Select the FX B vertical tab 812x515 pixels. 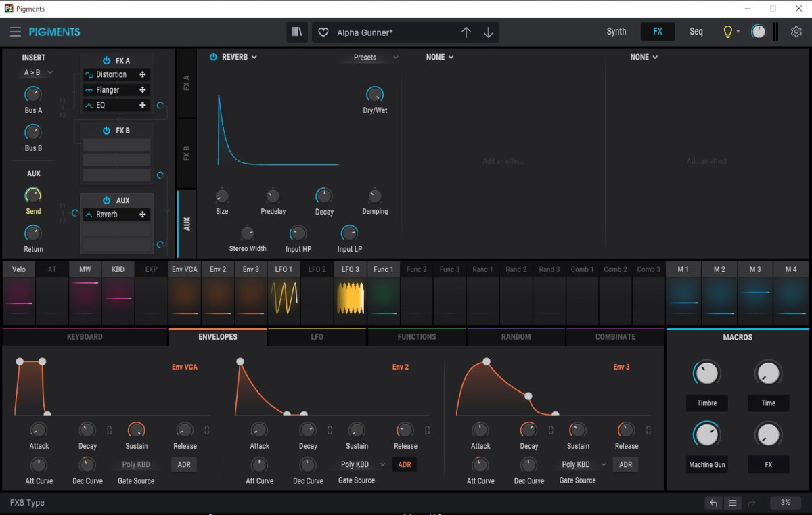click(x=187, y=153)
